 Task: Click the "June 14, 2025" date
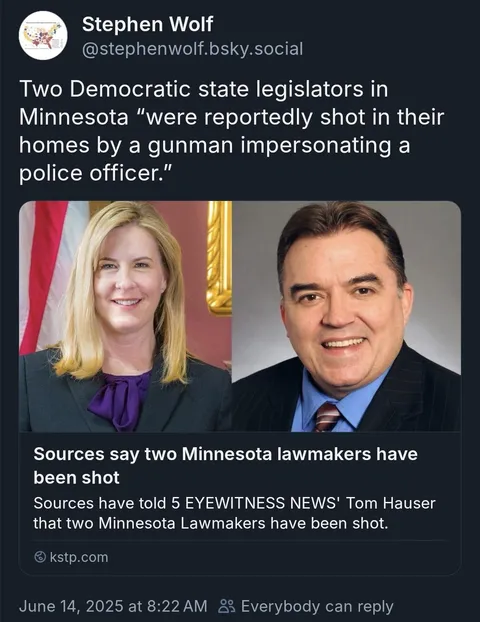click(71, 606)
